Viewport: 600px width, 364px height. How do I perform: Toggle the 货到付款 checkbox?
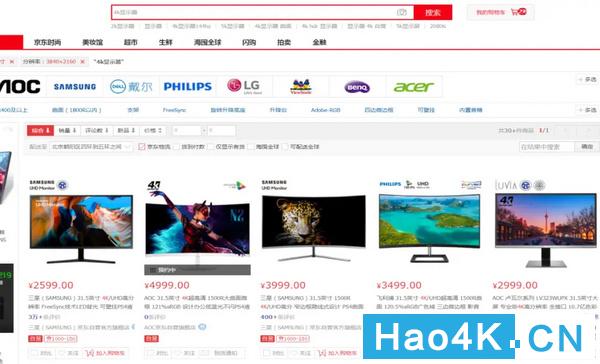click(176, 147)
